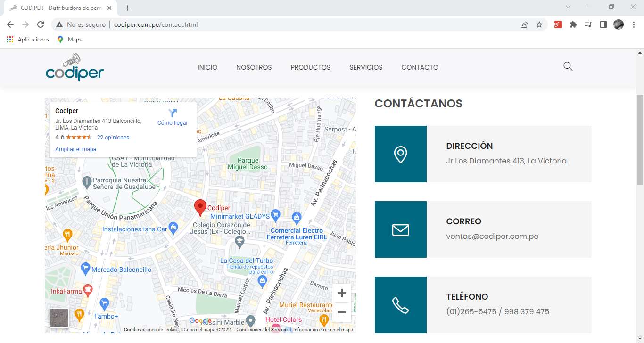
Task: Click the Codiper logo
Action: 74,67
